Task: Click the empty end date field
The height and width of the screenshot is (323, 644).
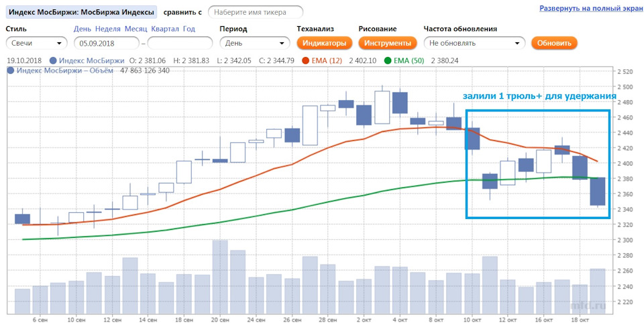Action: point(180,43)
